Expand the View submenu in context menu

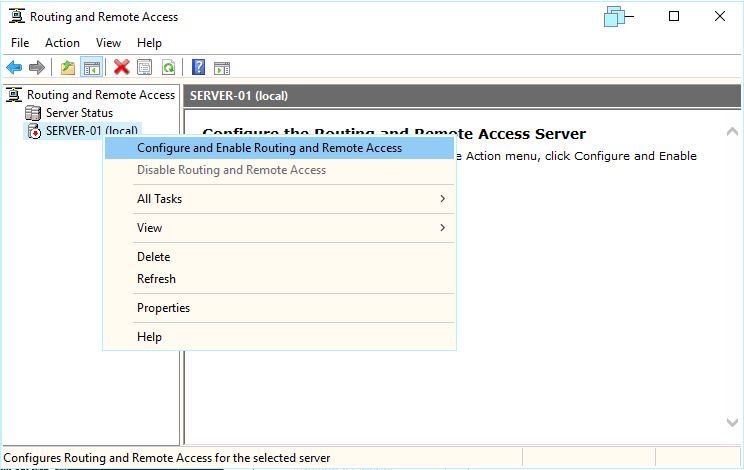(x=150, y=228)
